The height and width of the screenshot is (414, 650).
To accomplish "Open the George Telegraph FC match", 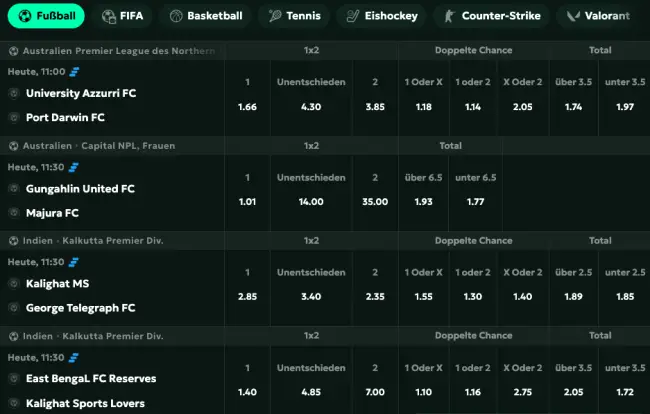I will pos(80,308).
